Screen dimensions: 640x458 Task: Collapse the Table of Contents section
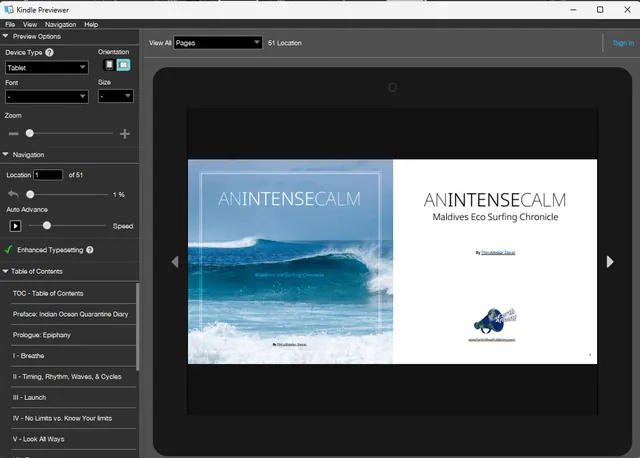tap(5, 271)
